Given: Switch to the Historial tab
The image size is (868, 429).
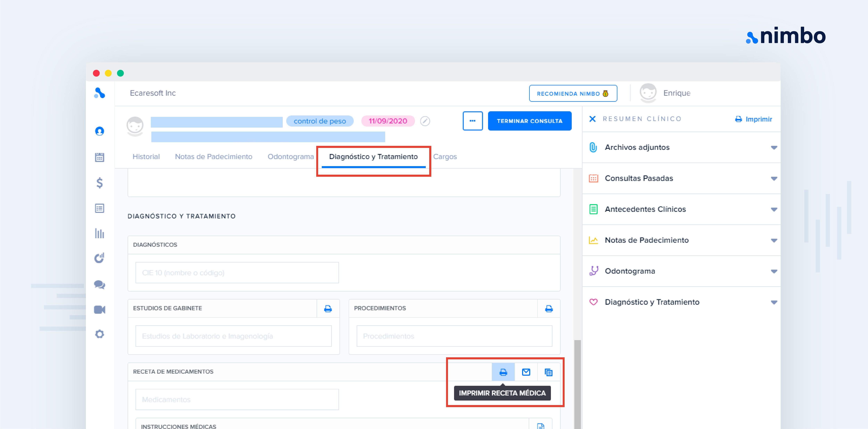Looking at the screenshot, I should [x=146, y=157].
